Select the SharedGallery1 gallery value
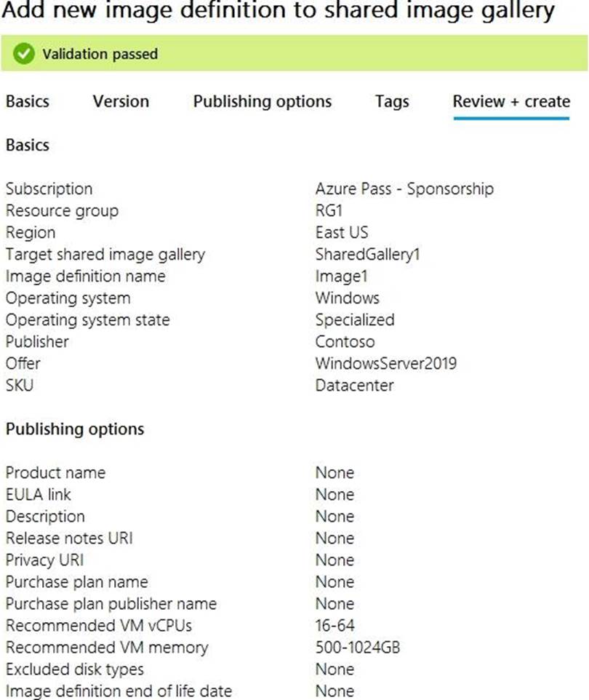The image size is (589, 700). click(368, 255)
